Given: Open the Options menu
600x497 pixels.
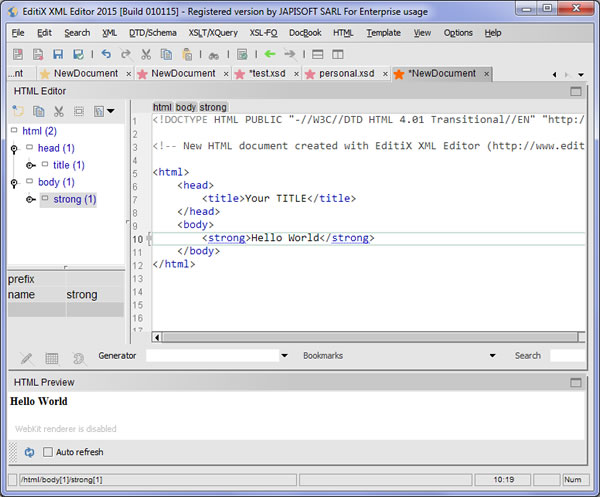Looking at the screenshot, I should point(458,33).
